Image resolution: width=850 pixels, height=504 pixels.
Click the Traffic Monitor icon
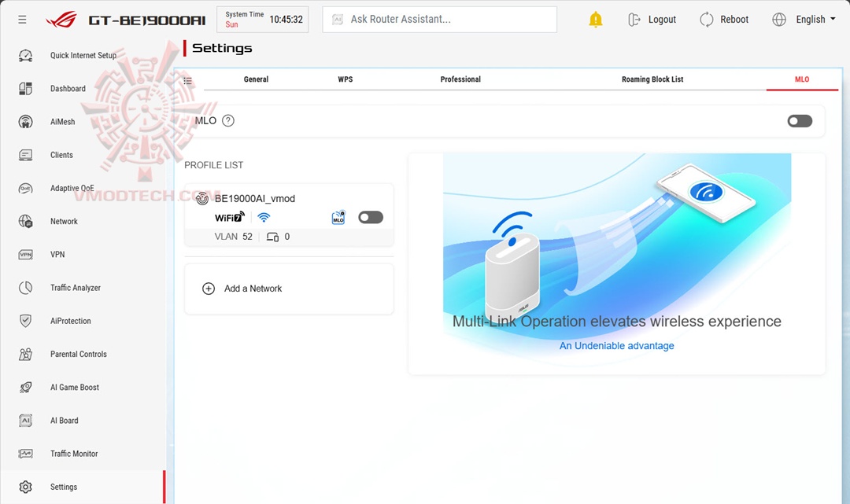point(25,454)
